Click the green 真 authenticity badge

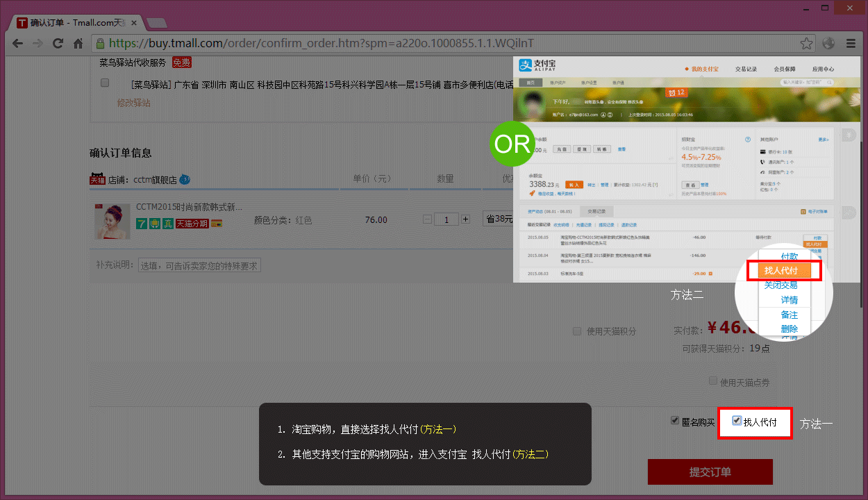click(167, 224)
